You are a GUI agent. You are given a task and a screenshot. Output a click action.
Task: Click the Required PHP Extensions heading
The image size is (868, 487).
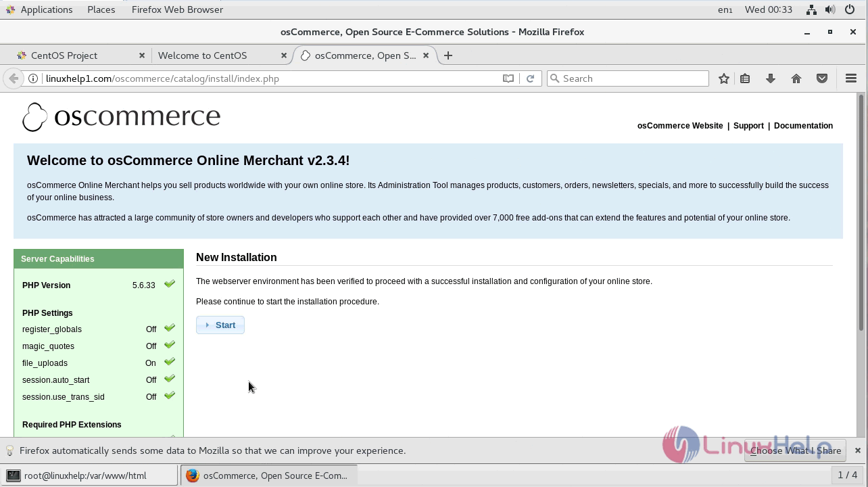(x=72, y=425)
